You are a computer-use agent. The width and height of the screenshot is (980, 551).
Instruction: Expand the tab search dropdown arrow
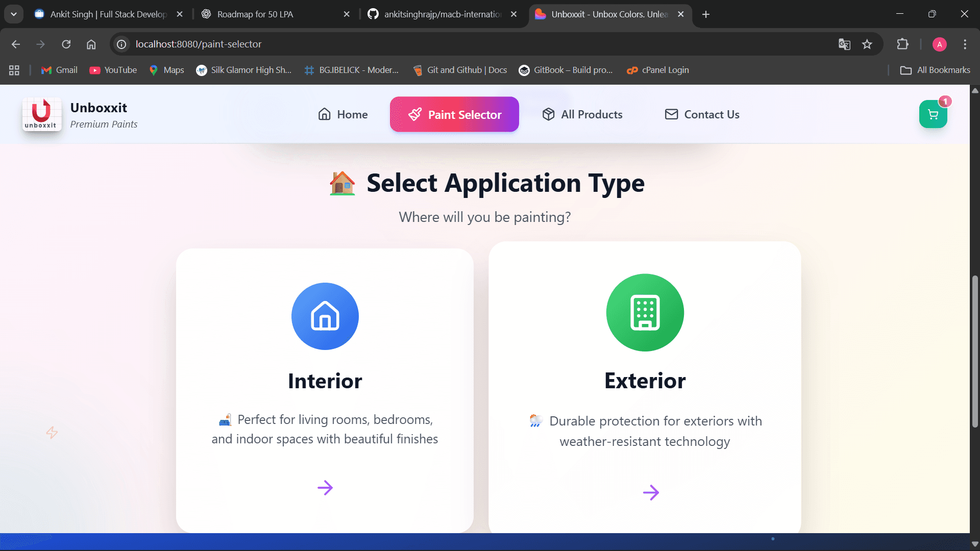pos(14,14)
